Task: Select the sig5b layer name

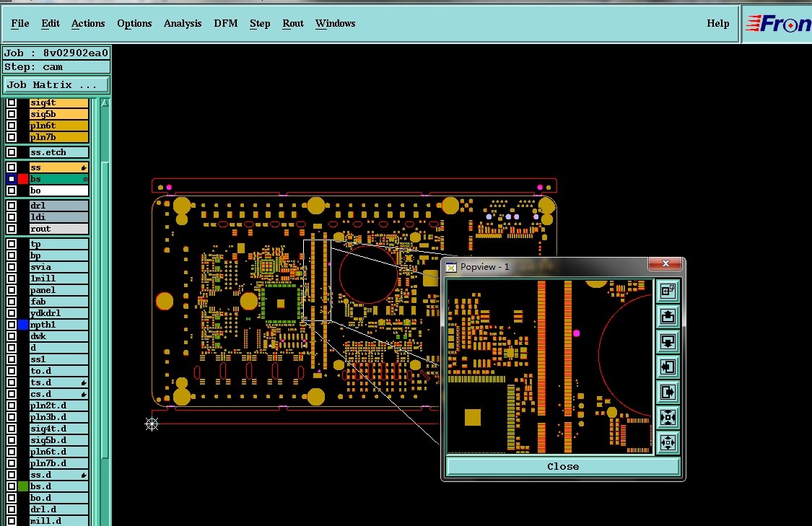Action: (x=58, y=114)
